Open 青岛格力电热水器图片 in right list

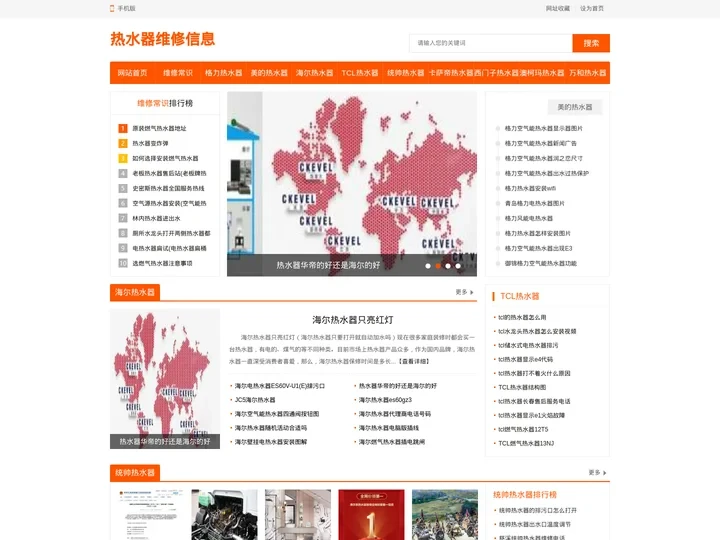coord(534,203)
